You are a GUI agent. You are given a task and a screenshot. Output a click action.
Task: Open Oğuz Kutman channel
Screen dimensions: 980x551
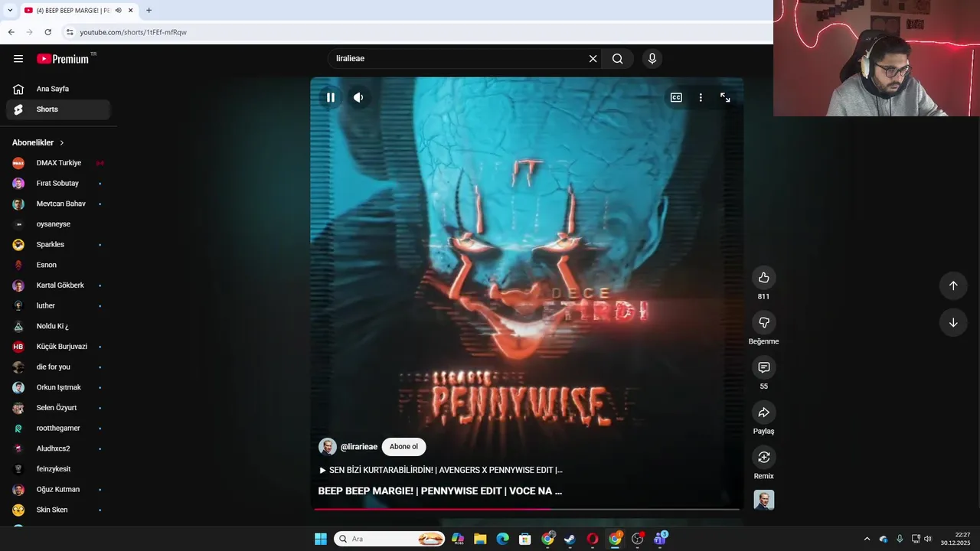click(x=58, y=490)
